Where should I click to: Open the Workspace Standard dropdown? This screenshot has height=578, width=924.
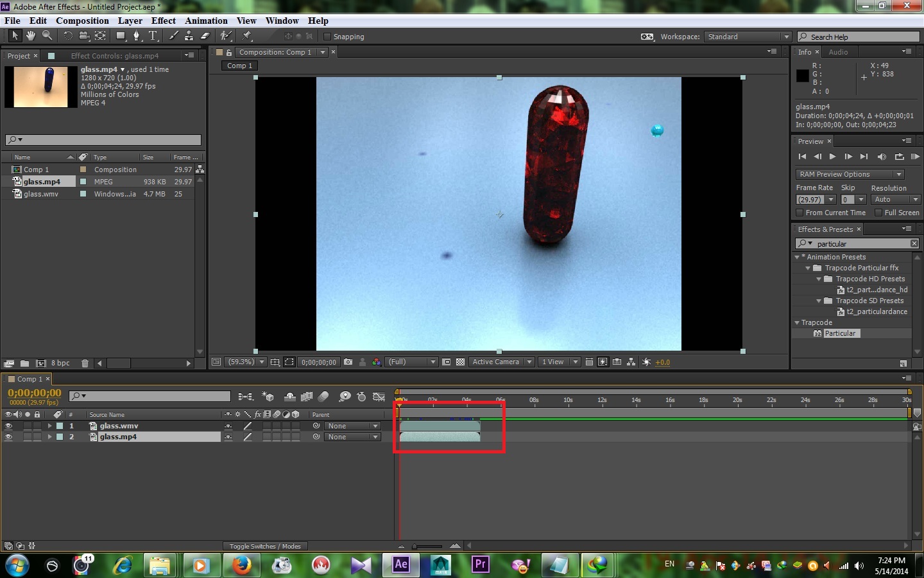(x=748, y=37)
